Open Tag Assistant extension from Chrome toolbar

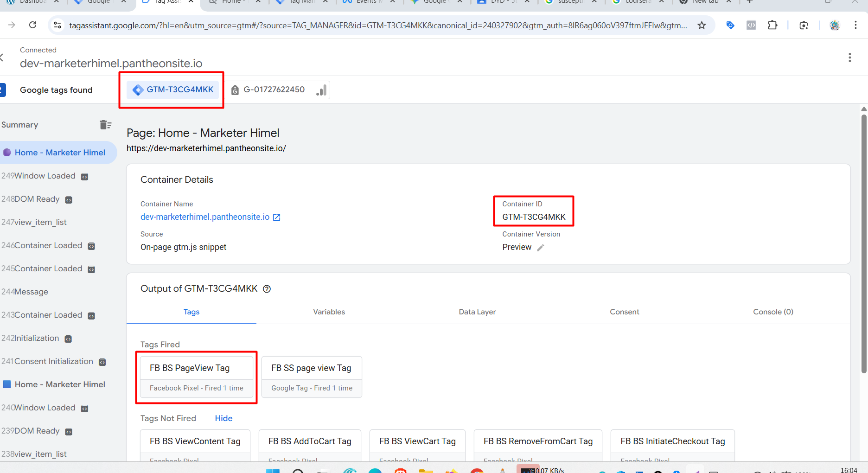coord(730,25)
